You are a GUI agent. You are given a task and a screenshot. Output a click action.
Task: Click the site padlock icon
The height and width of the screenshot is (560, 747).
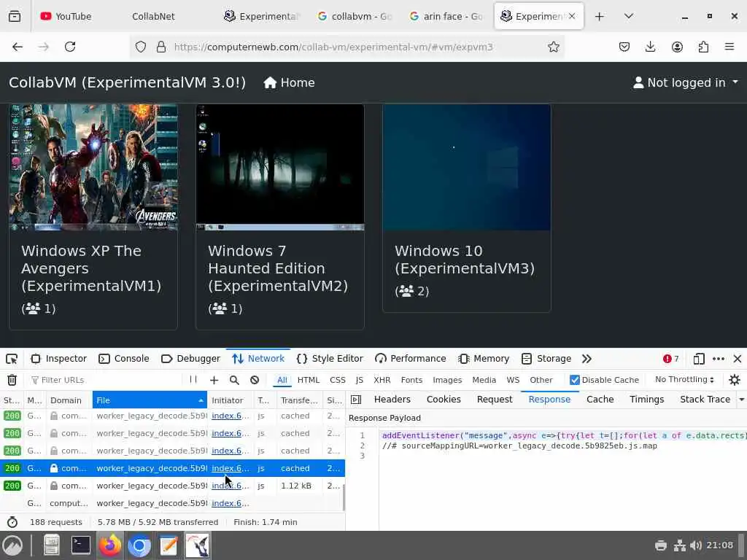pos(161,47)
